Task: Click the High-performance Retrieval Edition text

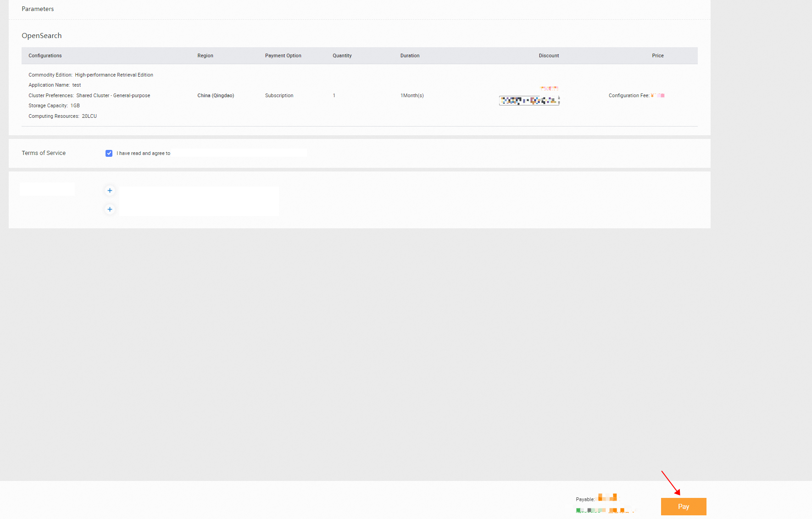Action: point(114,75)
